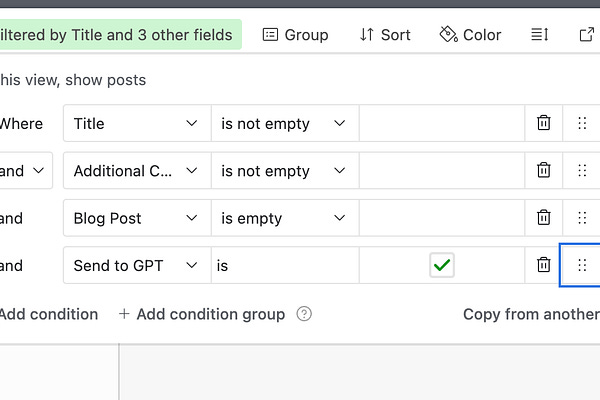Click the help icon beside Add condition group

pyautogui.click(x=304, y=314)
